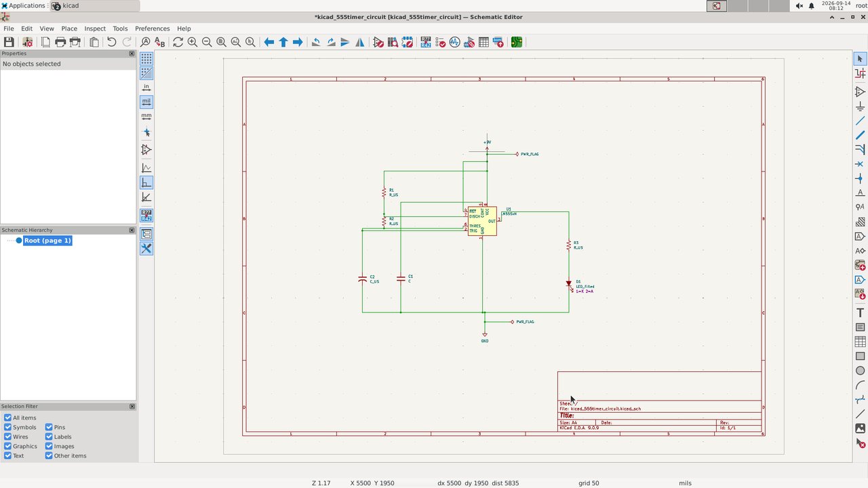Open PCB Editor with green board icon

tap(517, 42)
